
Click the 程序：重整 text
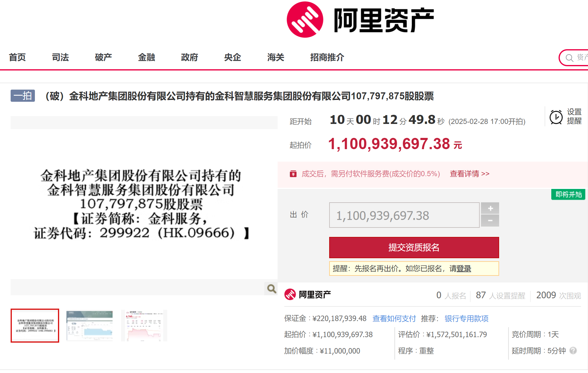(x=416, y=351)
